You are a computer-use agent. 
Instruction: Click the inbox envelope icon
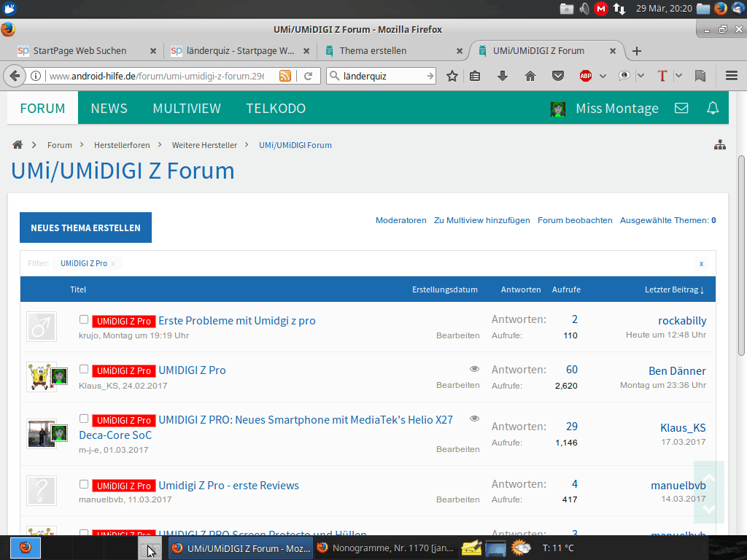pos(681,108)
